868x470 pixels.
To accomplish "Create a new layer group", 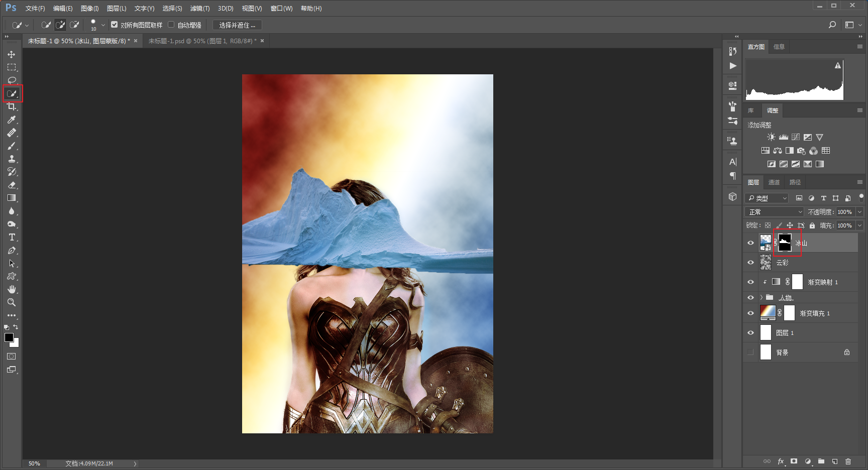I will [821, 461].
